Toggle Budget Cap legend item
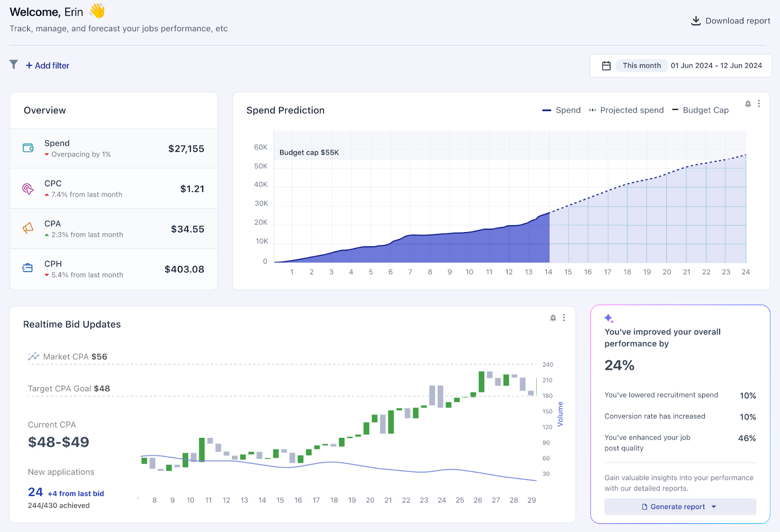The height and width of the screenshot is (532, 780). click(x=700, y=110)
